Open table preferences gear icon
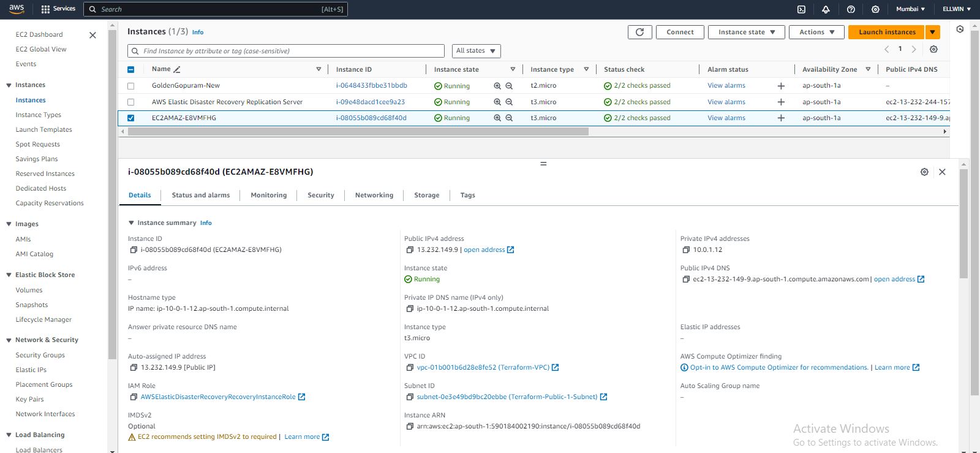980x453 pixels. (x=933, y=49)
